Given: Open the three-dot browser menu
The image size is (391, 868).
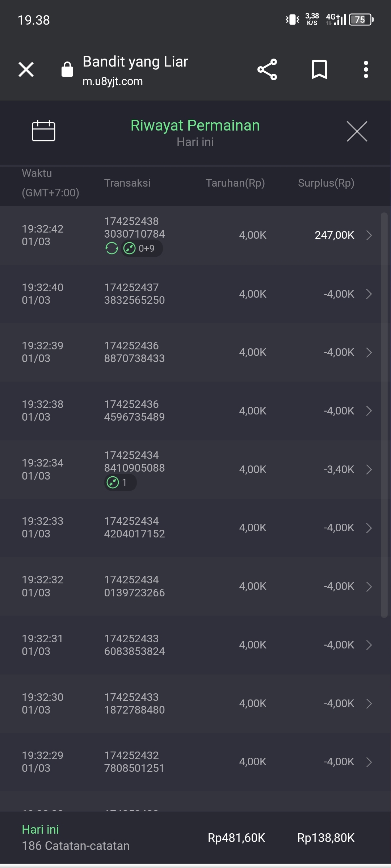Looking at the screenshot, I should [x=366, y=69].
